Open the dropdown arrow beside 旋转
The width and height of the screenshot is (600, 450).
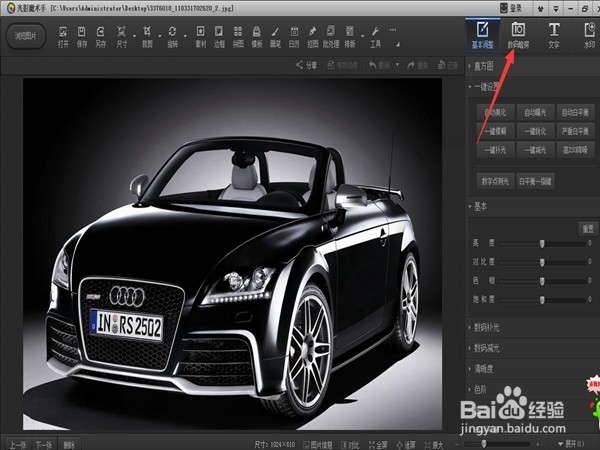pyautogui.click(x=185, y=36)
